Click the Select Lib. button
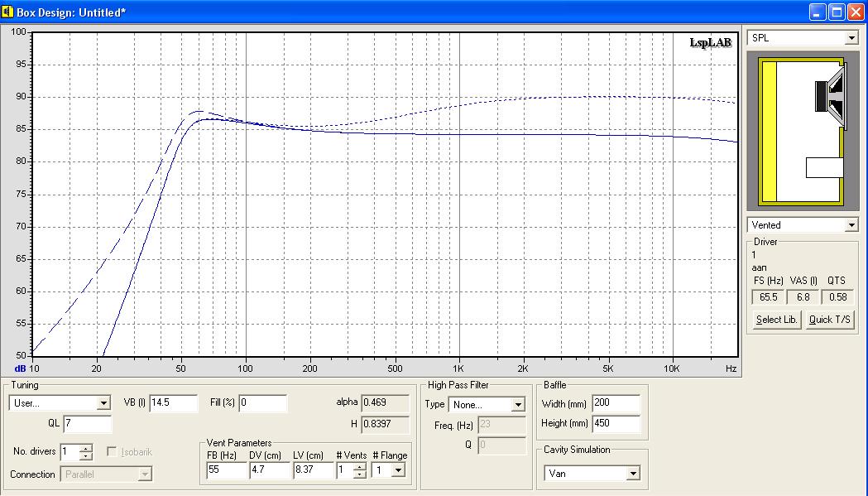 (x=776, y=320)
